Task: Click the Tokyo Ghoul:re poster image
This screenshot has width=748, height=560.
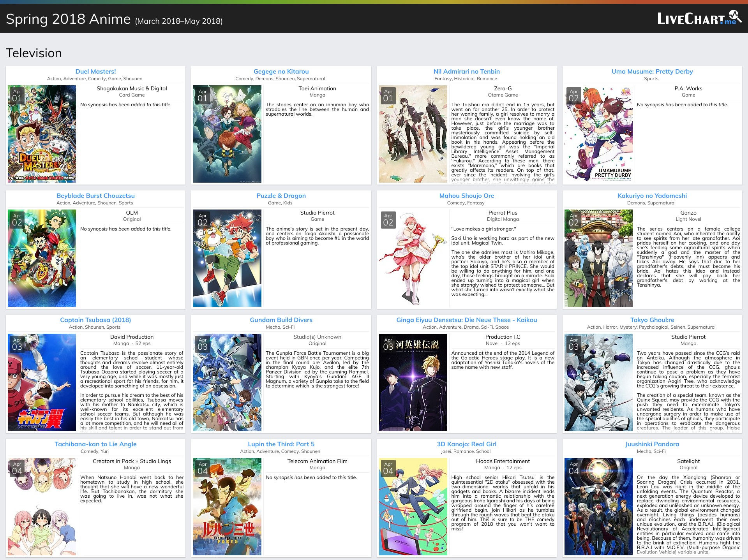Action: pyautogui.click(x=598, y=382)
